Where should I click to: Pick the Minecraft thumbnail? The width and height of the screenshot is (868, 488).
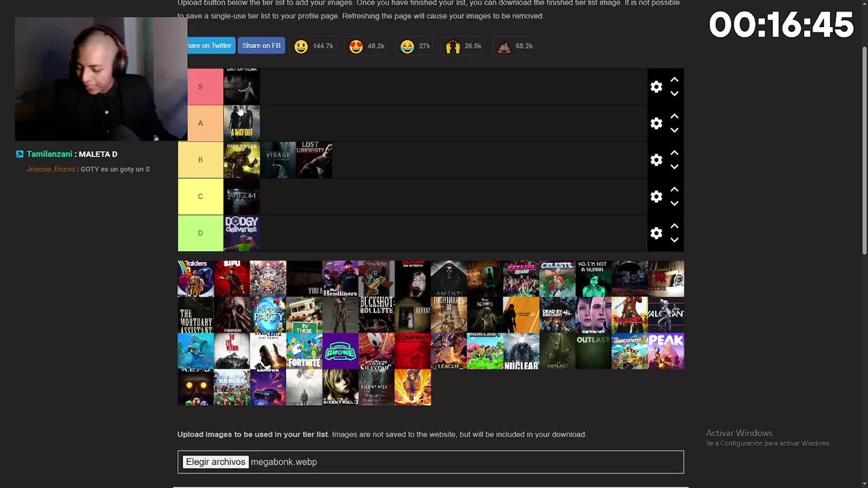tap(485, 351)
